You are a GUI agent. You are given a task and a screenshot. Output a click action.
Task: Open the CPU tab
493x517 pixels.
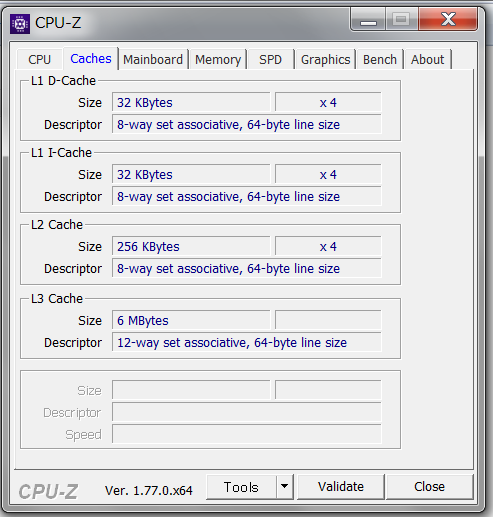click(x=39, y=60)
